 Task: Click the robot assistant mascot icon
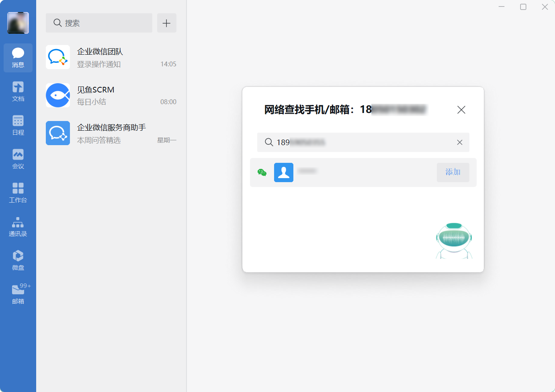coord(454,240)
